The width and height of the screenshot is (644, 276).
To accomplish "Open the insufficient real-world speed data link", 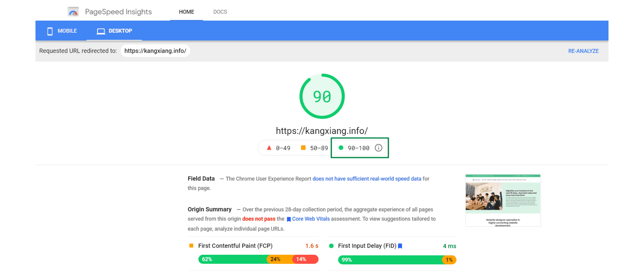I will [367, 179].
